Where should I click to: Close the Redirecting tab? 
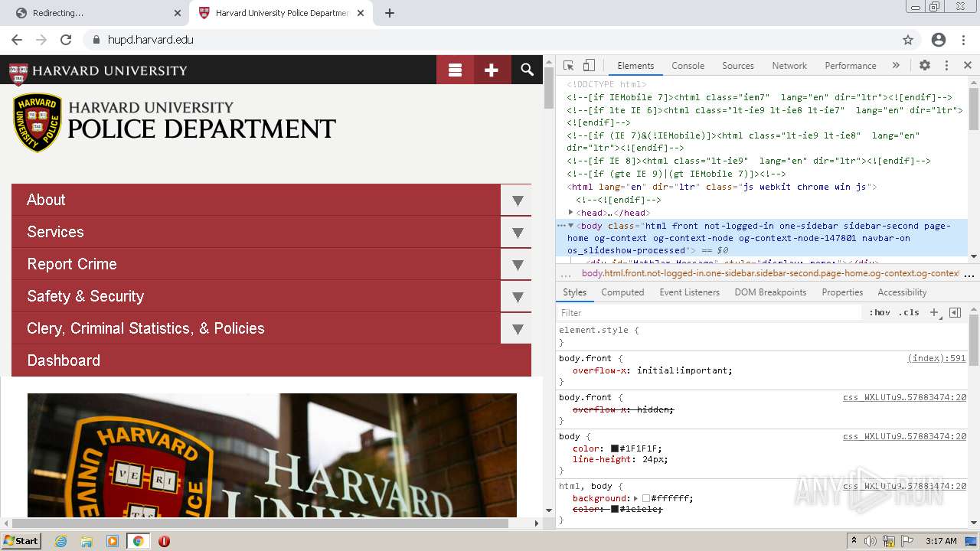click(178, 13)
